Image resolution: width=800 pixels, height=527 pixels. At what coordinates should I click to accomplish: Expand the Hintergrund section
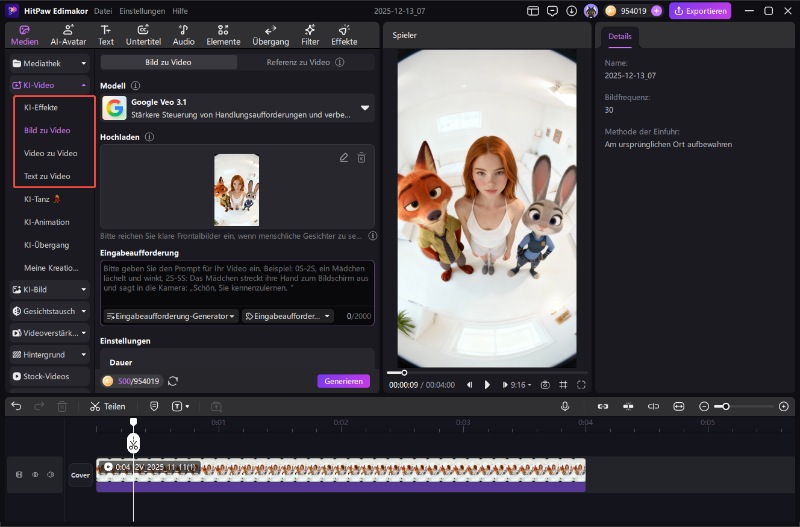click(x=50, y=355)
